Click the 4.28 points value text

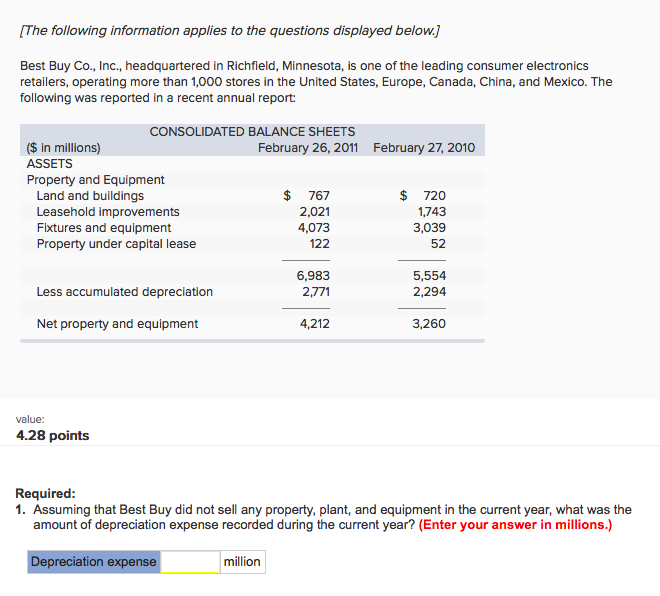point(53,435)
